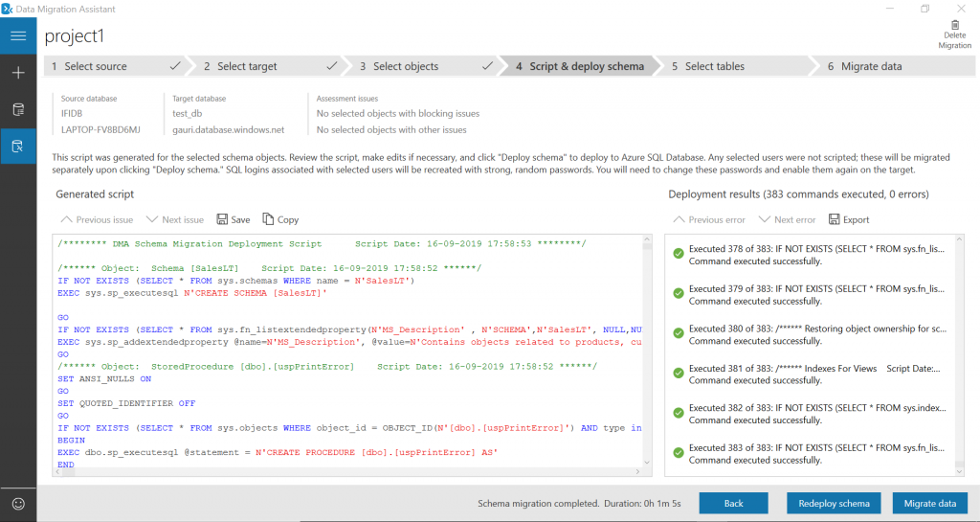
Task: Click the Save script disk icon
Action: coord(222,218)
